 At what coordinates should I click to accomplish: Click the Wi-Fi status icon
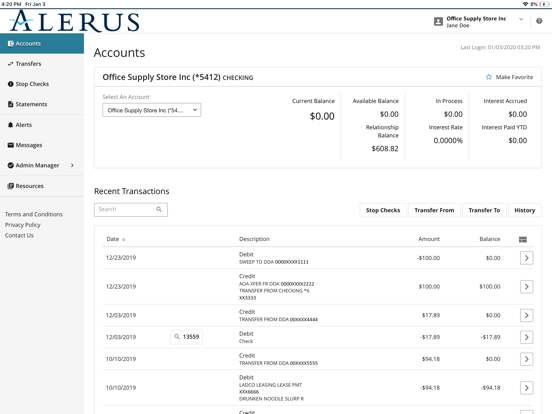click(525, 4)
